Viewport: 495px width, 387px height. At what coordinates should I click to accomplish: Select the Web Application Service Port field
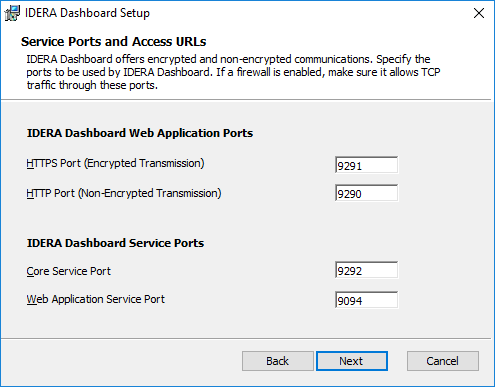[366, 300]
